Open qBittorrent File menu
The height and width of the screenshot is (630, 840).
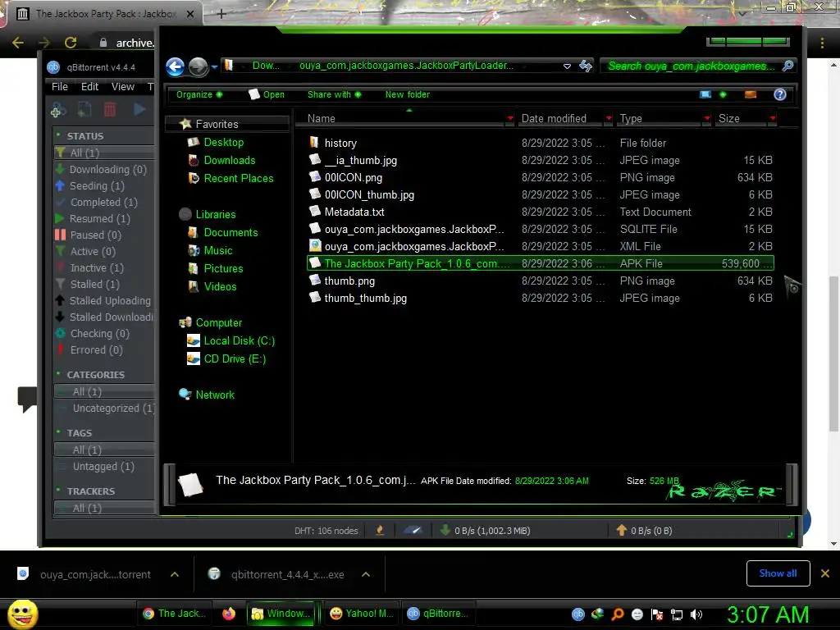(x=59, y=86)
